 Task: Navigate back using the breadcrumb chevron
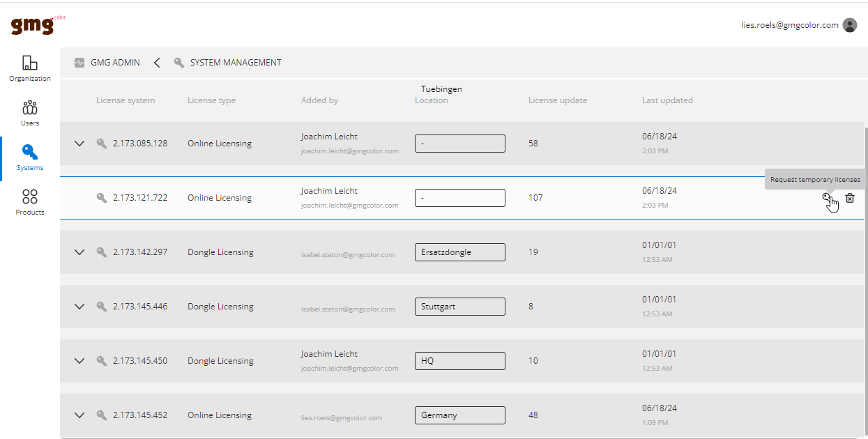pos(157,62)
